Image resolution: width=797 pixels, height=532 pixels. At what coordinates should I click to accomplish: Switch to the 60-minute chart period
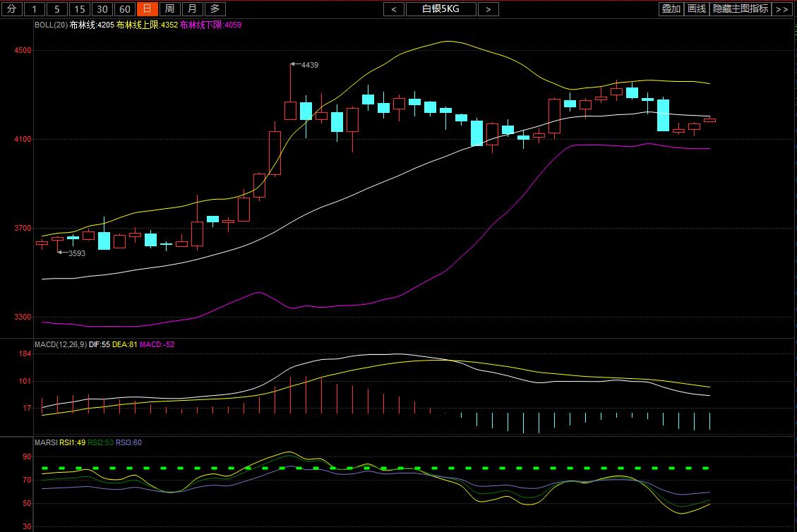point(125,9)
